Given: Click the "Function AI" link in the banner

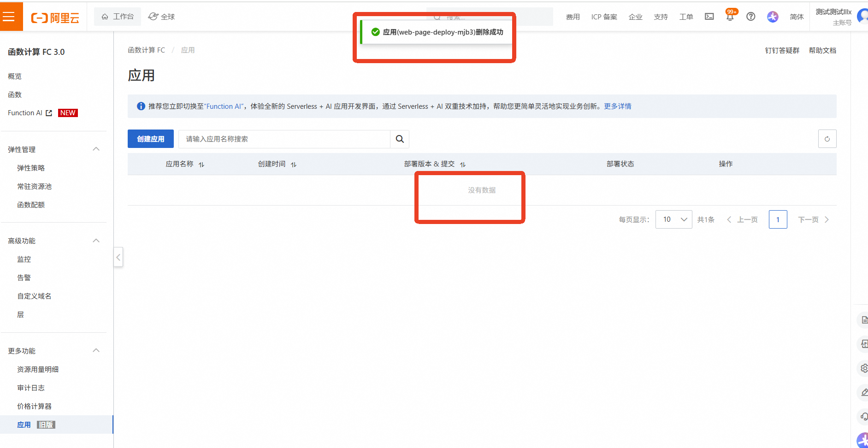Looking at the screenshot, I should tap(224, 106).
